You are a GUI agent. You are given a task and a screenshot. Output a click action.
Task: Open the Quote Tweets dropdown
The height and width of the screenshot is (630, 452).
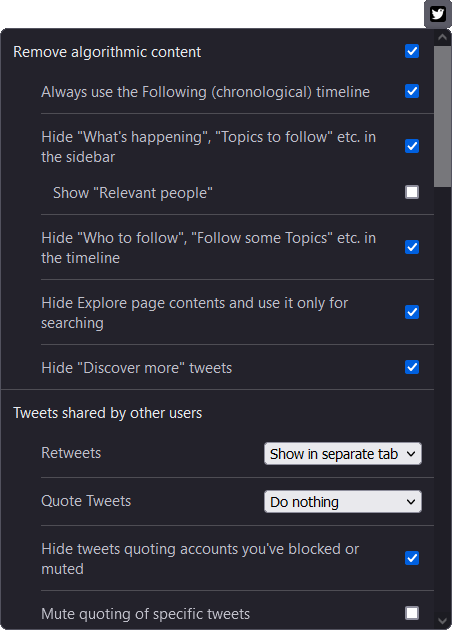343,501
